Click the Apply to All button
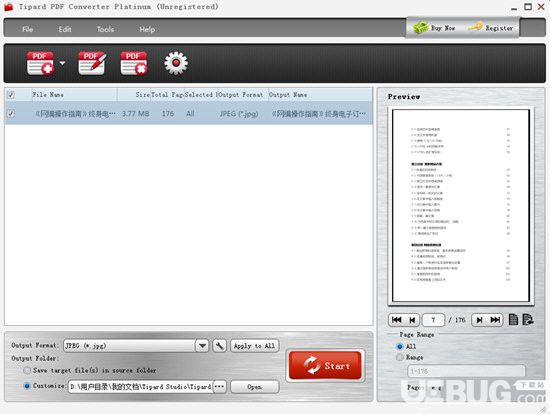 tap(255, 346)
